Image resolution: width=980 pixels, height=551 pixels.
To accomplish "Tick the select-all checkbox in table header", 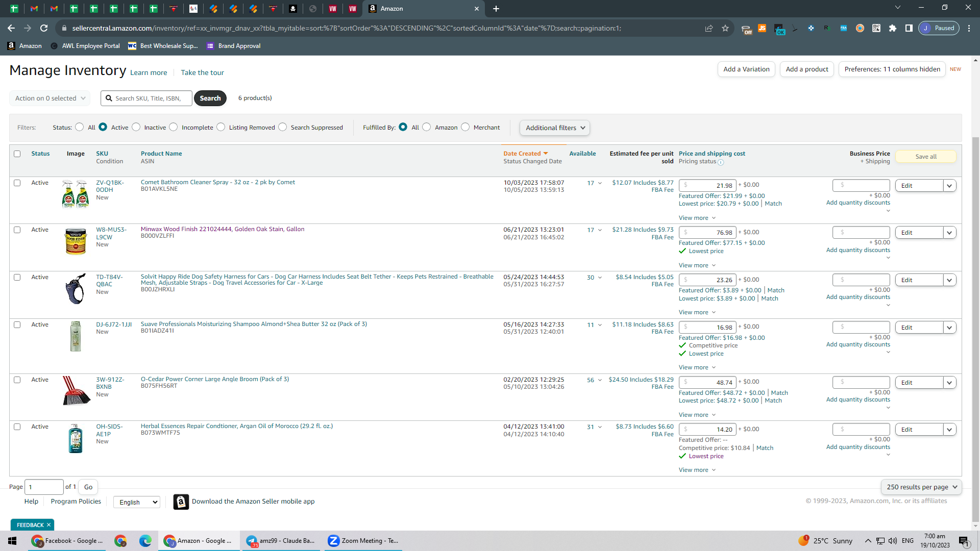I will pyautogui.click(x=17, y=154).
